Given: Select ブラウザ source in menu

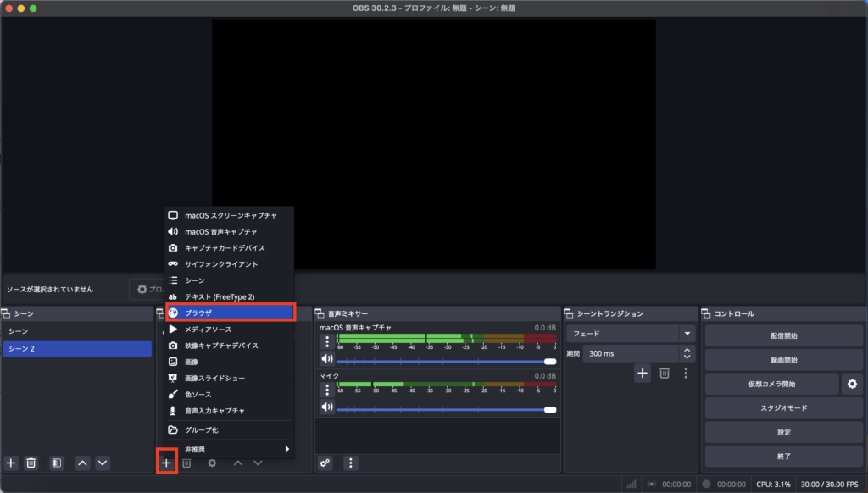Looking at the screenshot, I should point(231,313).
